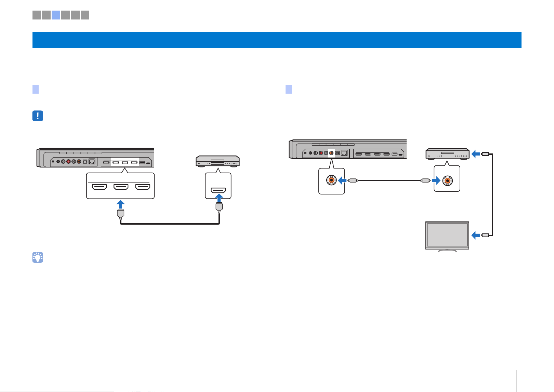
Task: Select the highlighted blue navigation square at top
Action: (x=56, y=15)
